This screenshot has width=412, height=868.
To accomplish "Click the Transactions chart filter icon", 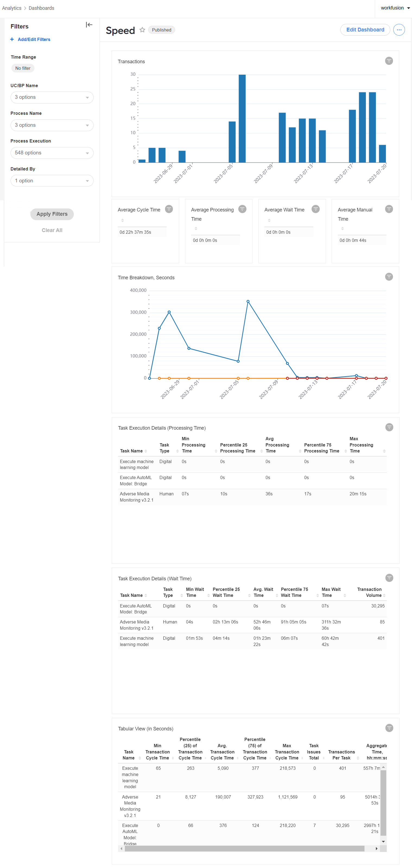I will [x=389, y=61].
